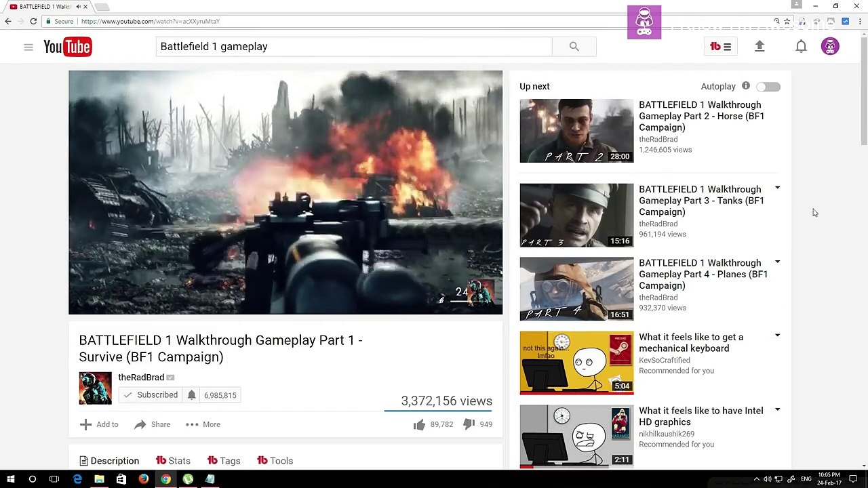Open theRadBrad channel name link
868x488 pixels.
click(x=141, y=378)
